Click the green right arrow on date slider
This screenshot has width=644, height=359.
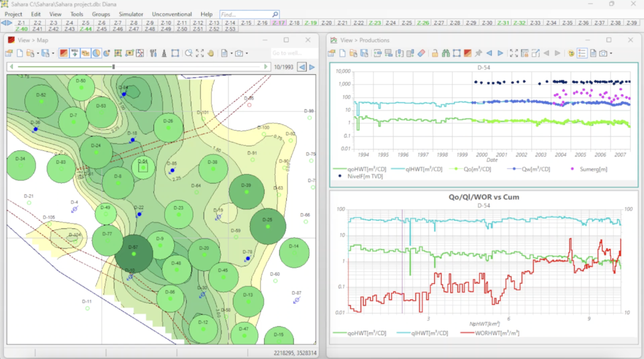coord(266,67)
